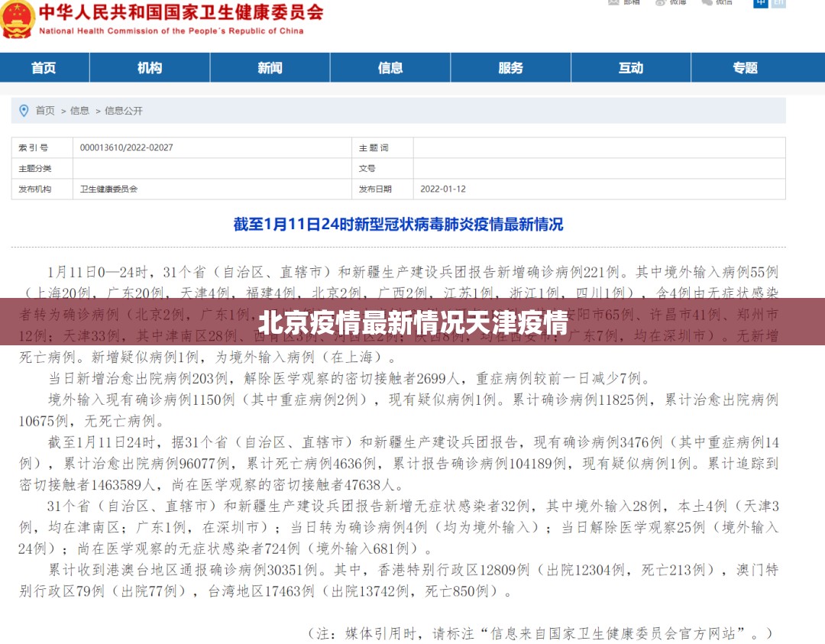825x644 pixels.
Task: Click the 首页 breadcrumb link
Action: [45, 110]
